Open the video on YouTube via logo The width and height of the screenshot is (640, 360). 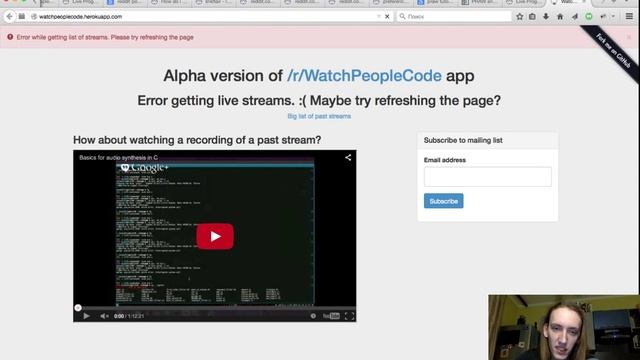[331, 316]
